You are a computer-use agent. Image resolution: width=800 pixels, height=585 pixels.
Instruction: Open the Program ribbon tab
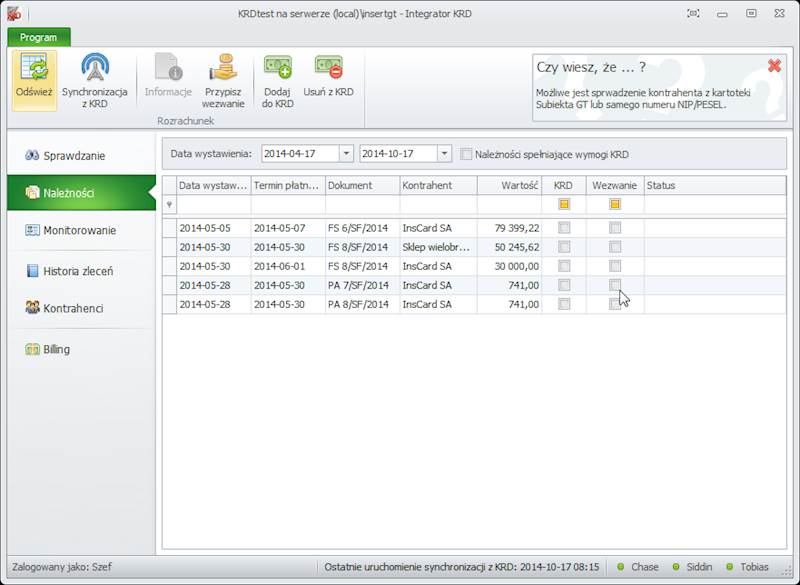(39, 37)
